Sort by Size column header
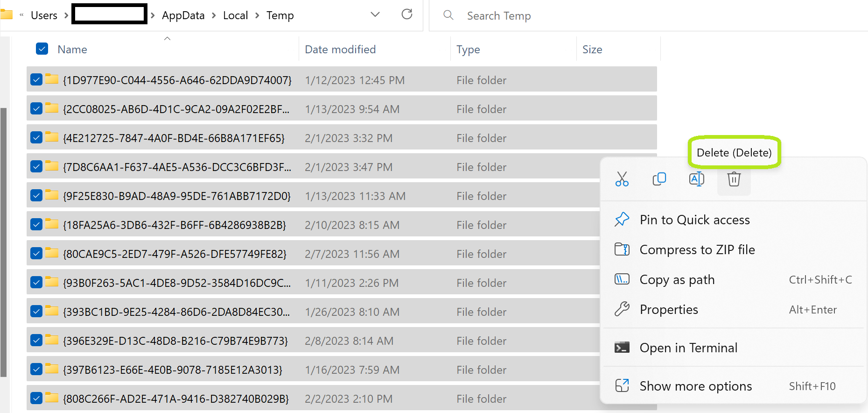 point(592,49)
